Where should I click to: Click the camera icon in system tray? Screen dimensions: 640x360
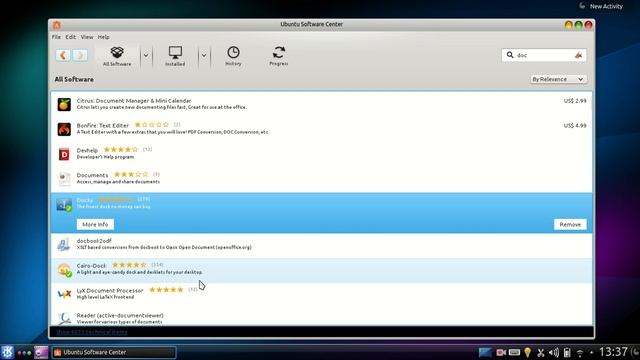(501, 352)
